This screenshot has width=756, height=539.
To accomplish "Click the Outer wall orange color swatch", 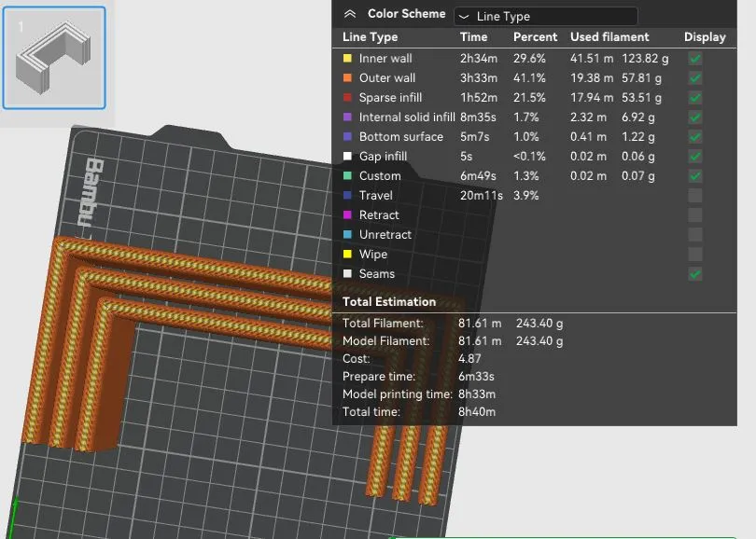I will click(348, 78).
